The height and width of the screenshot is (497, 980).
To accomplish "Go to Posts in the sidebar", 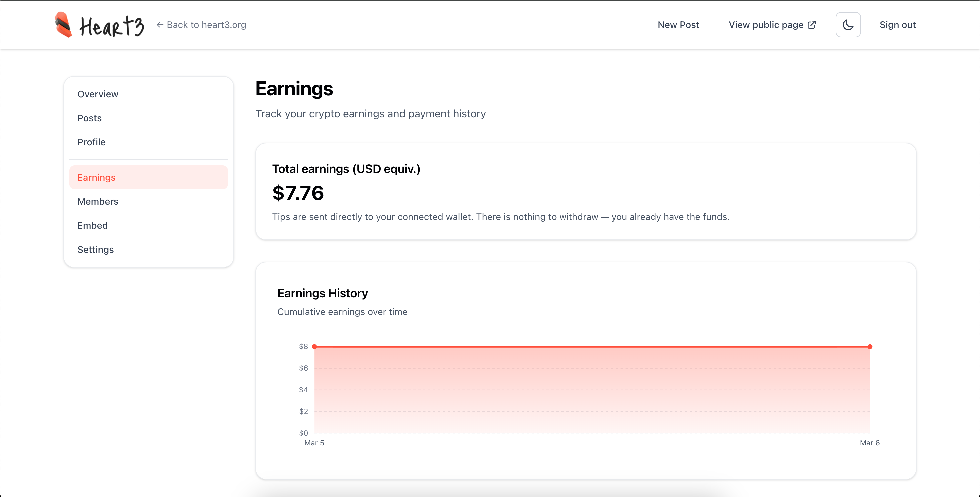I will (89, 118).
